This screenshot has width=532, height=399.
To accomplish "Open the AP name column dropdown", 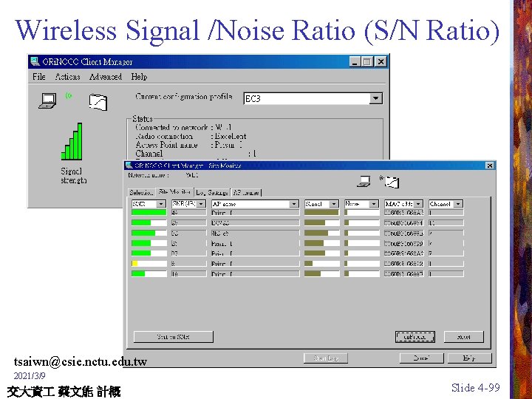I will (x=294, y=204).
